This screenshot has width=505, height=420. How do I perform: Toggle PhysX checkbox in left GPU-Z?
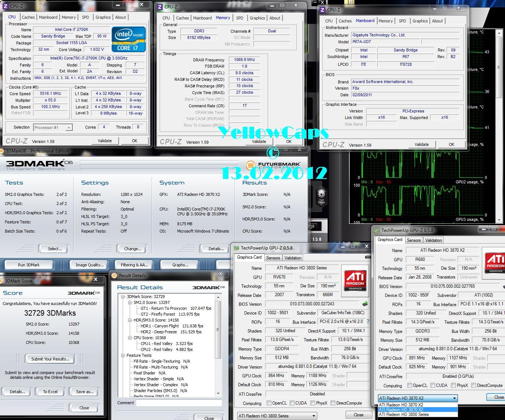pos(313,403)
